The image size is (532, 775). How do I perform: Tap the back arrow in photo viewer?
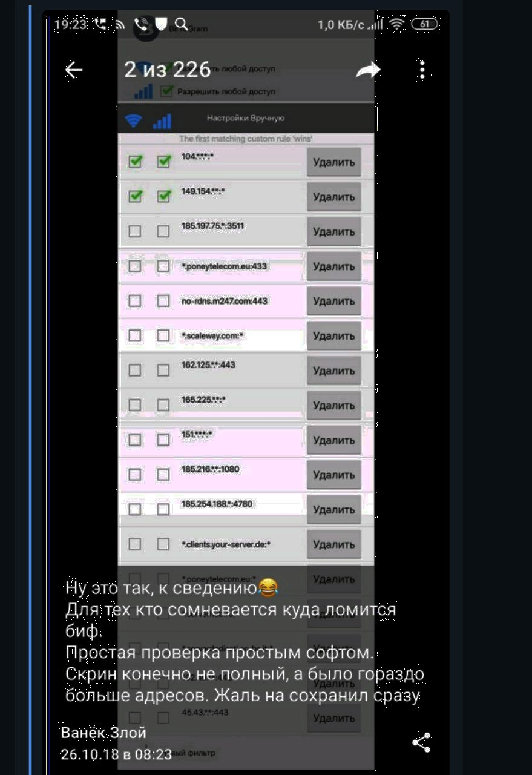click(x=74, y=71)
